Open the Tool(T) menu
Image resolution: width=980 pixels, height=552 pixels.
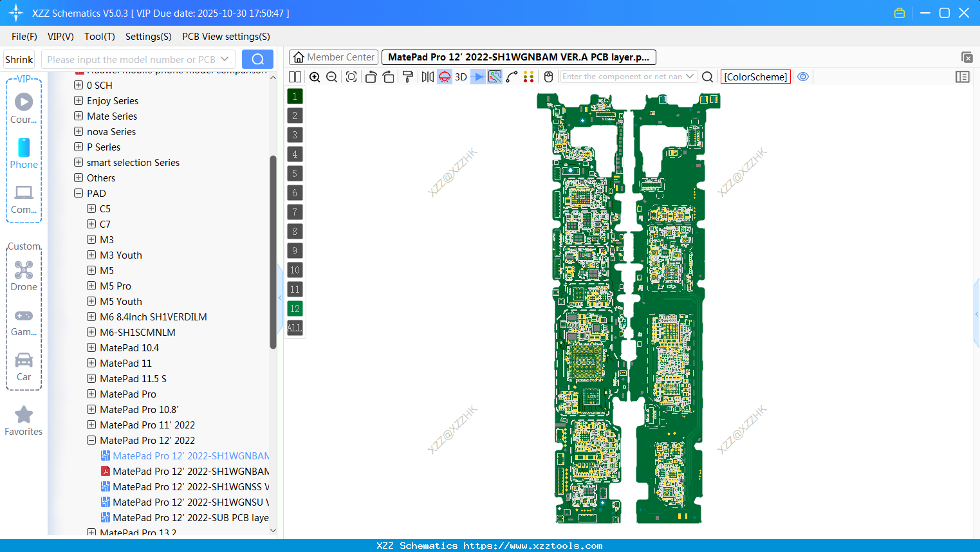pos(99,37)
